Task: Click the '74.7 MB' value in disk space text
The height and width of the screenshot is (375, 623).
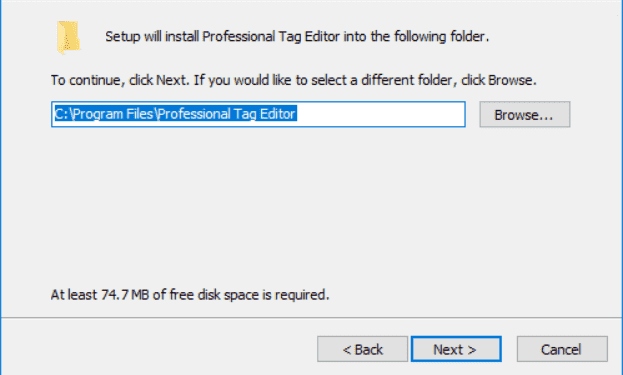Action: coord(125,295)
